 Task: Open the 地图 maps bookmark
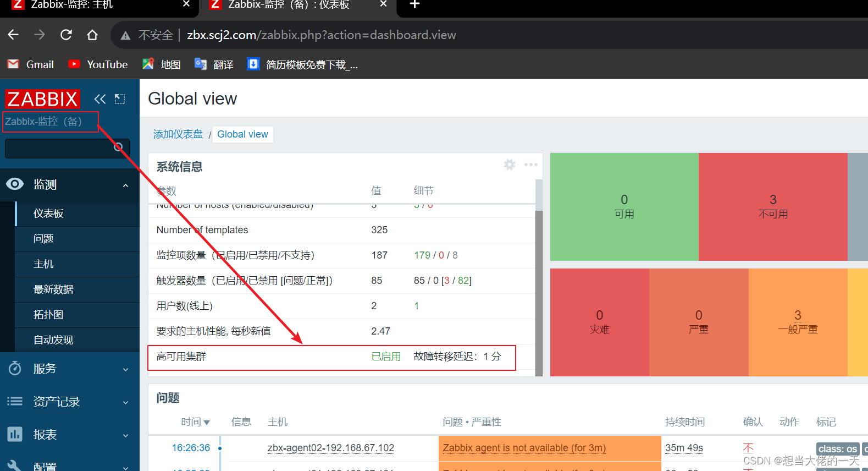tap(162, 64)
